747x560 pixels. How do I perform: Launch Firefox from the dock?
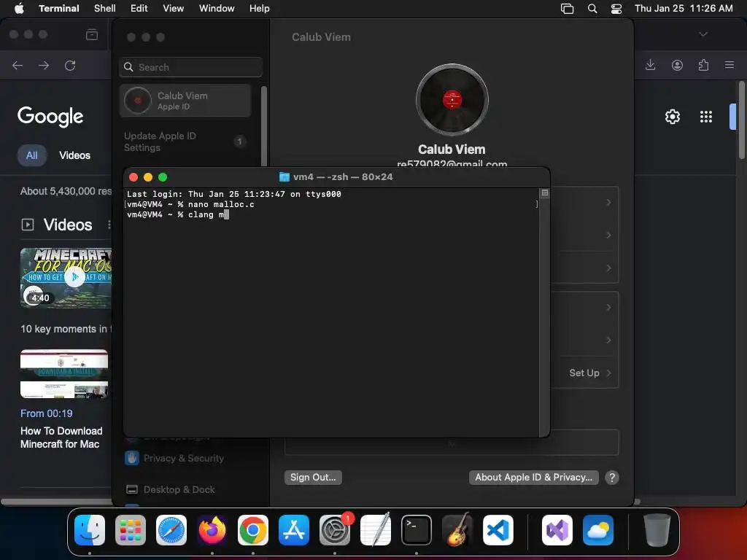point(212,530)
